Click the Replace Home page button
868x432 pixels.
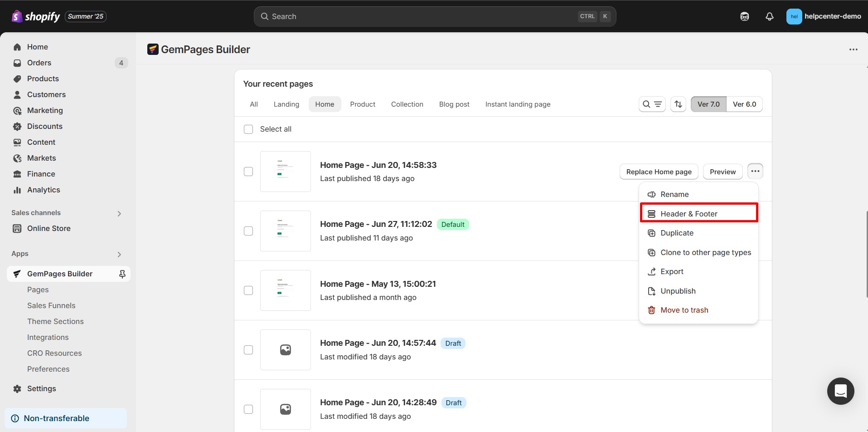point(659,172)
